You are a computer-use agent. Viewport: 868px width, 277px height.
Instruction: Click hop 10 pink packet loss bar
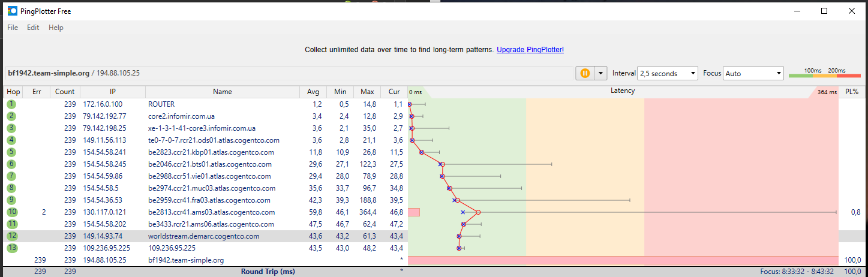(x=414, y=212)
